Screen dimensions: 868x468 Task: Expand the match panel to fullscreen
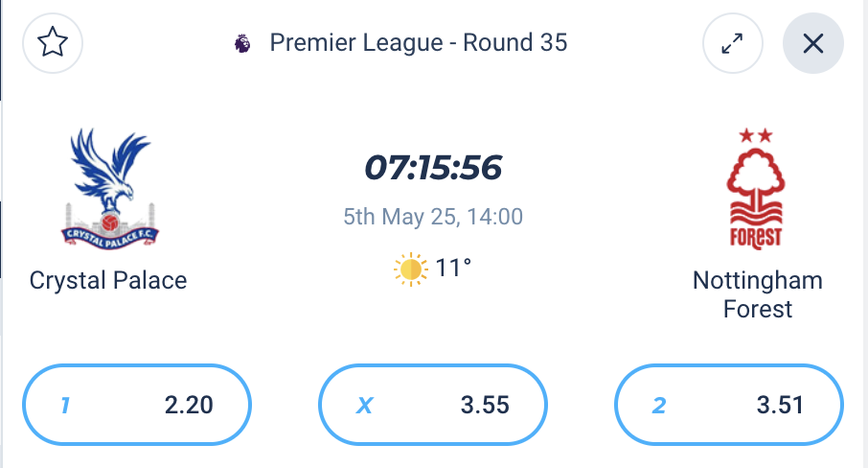(x=732, y=43)
